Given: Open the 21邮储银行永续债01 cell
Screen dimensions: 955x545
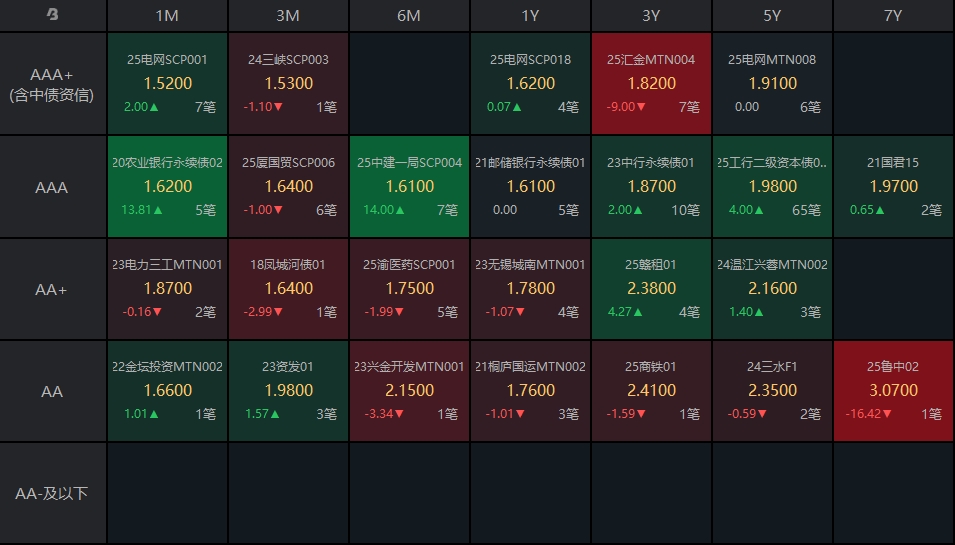Looking at the screenshot, I should [530, 186].
